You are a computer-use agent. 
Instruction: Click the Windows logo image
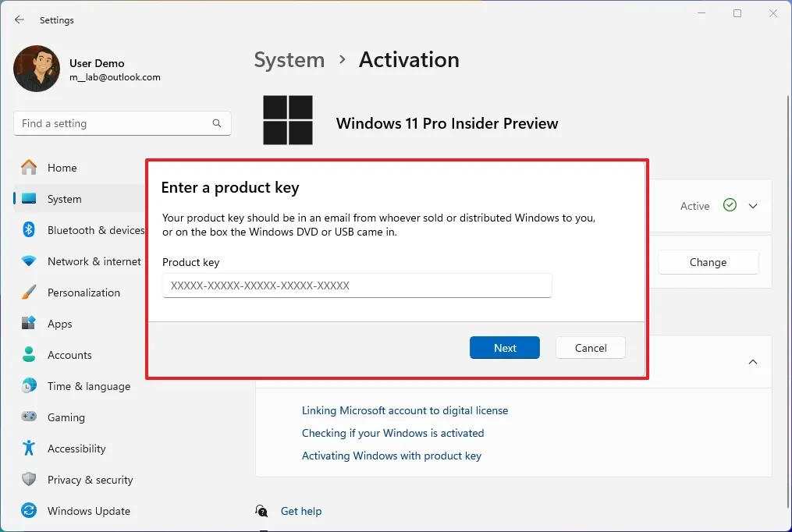pos(288,120)
